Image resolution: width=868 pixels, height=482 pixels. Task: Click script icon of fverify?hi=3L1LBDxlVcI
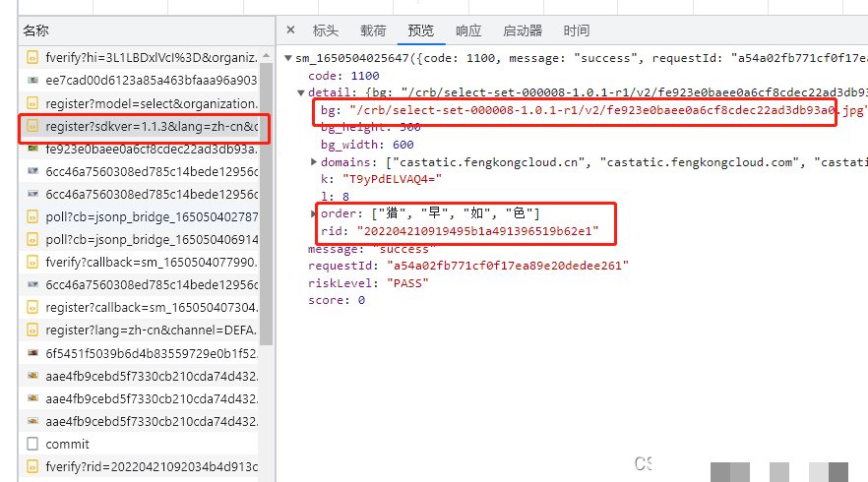[x=32, y=58]
